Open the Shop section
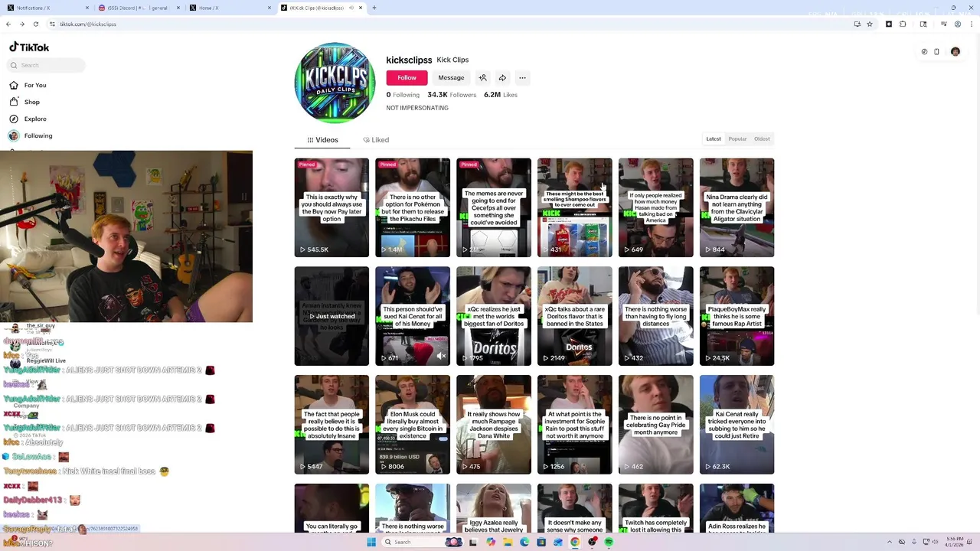This screenshot has width=980, height=551. click(x=24, y=102)
